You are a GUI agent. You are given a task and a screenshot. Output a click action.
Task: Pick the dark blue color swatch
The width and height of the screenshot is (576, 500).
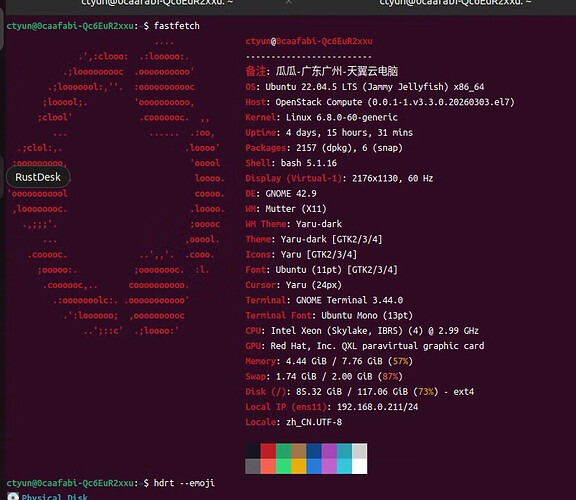[x=314, y=451]
